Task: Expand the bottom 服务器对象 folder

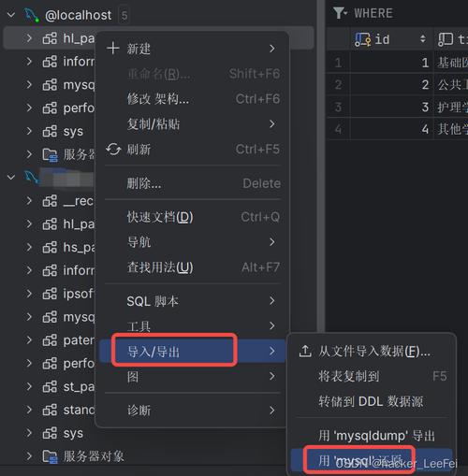Action: click(29, 456)
